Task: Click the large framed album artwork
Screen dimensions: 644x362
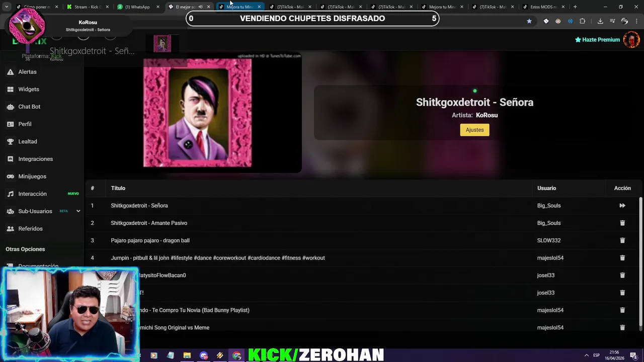Action: click(x=197, y=113)
